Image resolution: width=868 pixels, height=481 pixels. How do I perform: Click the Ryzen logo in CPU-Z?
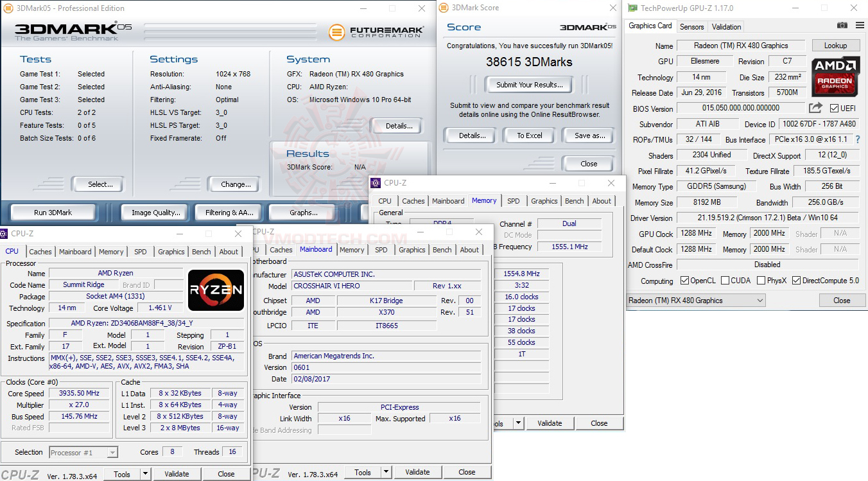click(x=215, y=290)
